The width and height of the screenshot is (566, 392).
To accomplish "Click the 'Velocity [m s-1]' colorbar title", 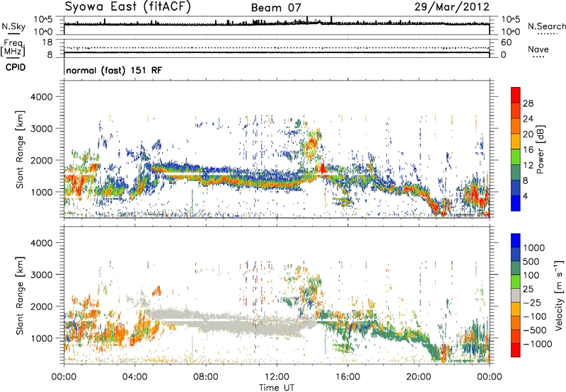I will click(x=559, y=295).
